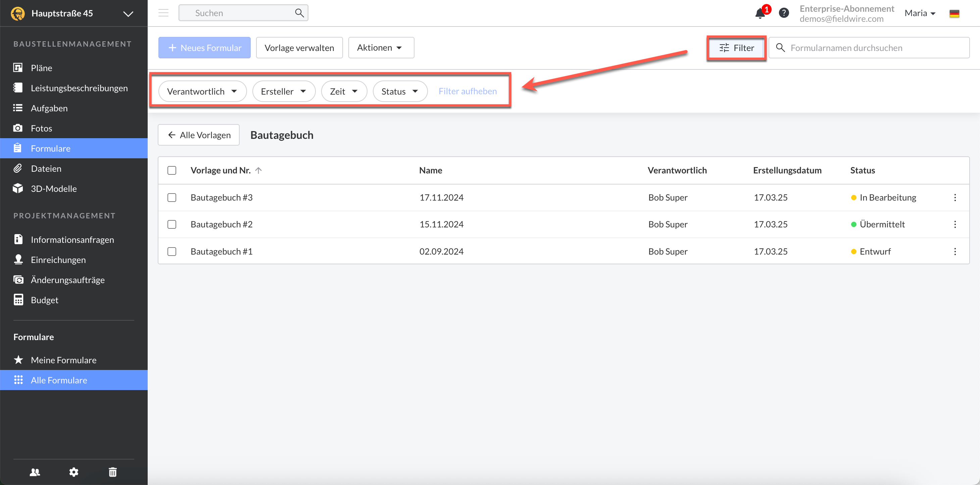Open the people/team icon in sidebar
Image resolution: width=980 pixels, height=485 pixels.
point(35,472)
